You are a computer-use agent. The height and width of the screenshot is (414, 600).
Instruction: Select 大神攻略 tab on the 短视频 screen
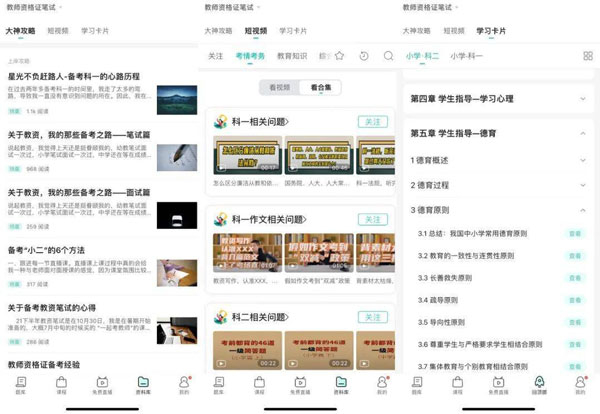coord(218,31)
